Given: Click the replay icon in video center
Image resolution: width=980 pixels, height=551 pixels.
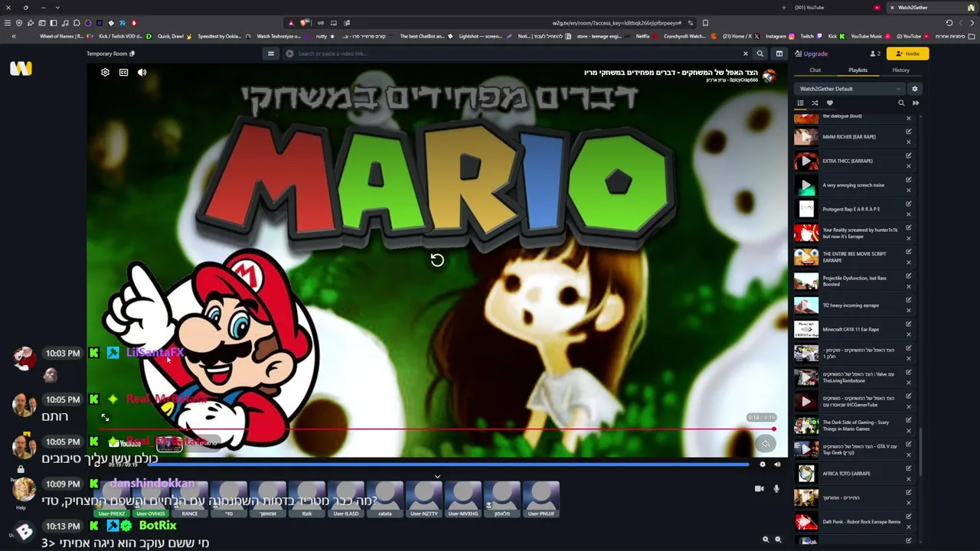Looking at the screenshot, I should point(437,260).
